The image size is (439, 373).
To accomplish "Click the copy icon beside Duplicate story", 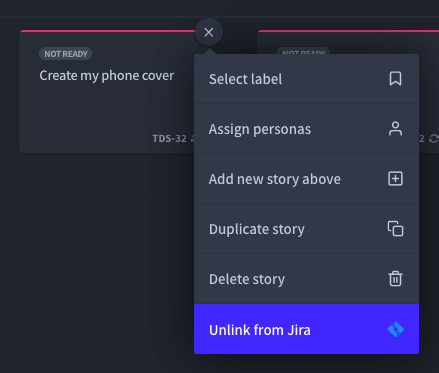I will tap(395, 229).
